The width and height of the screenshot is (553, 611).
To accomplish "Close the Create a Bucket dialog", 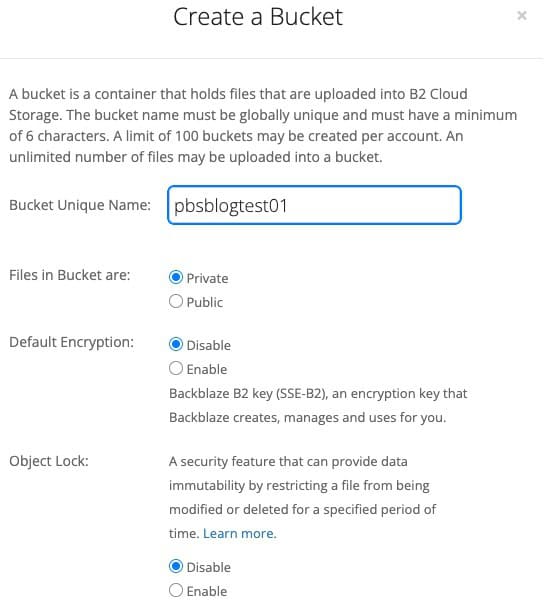I will point(521,16).
